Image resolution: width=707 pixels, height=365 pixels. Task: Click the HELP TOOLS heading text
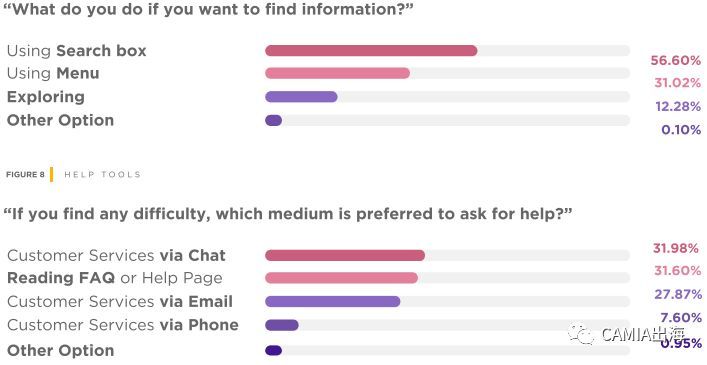click(102, 174)
